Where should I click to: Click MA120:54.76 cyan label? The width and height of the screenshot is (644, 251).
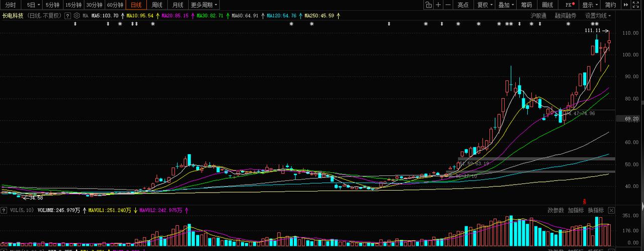click(x=281, y=16)
